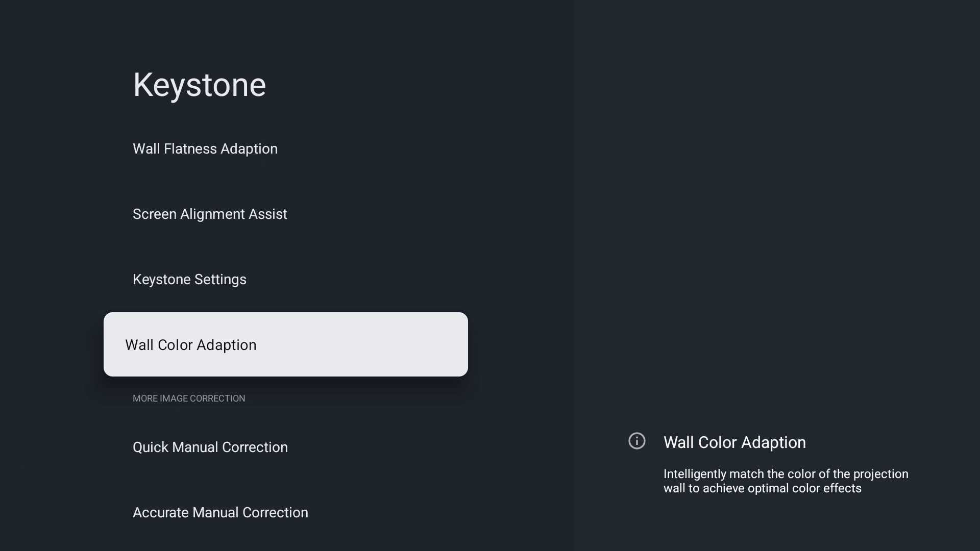Click the MORE IMAGE CORRECTION section header

pos(189,398)
